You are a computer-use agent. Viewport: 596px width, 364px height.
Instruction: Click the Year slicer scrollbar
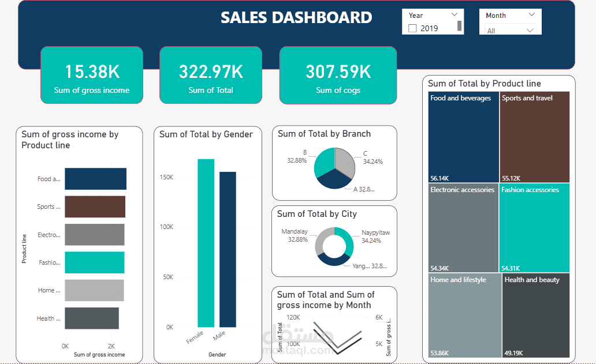pos(459,26)
